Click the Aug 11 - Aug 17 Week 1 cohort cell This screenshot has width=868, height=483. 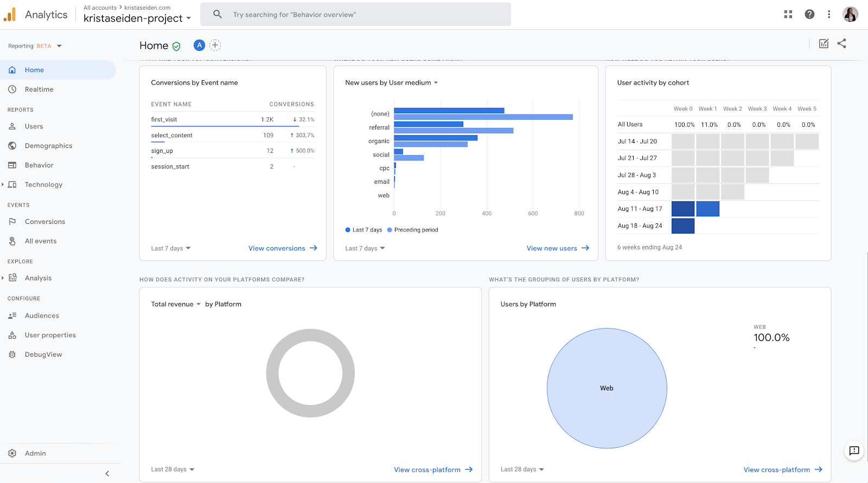pyautogui.click(x=707, y=209)
